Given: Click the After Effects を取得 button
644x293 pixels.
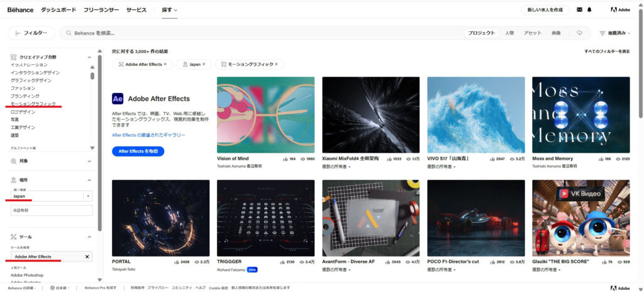Looking at the screenshot, I should pos(138,151).
